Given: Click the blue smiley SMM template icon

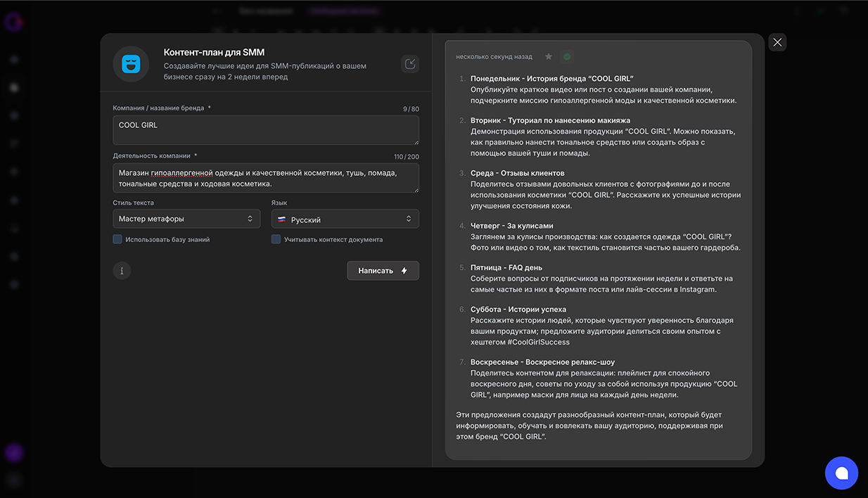Looking at the screenshot, I should coord(131,64).
